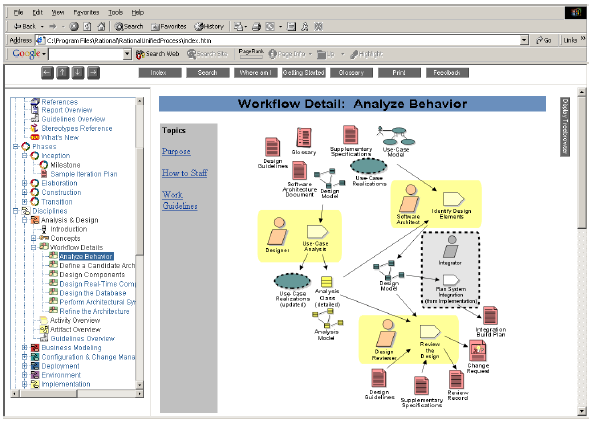This screenshot has width=591, height=421.
Task: Click the tree panel horizontal scrollbar
Action: pos(77,393)
